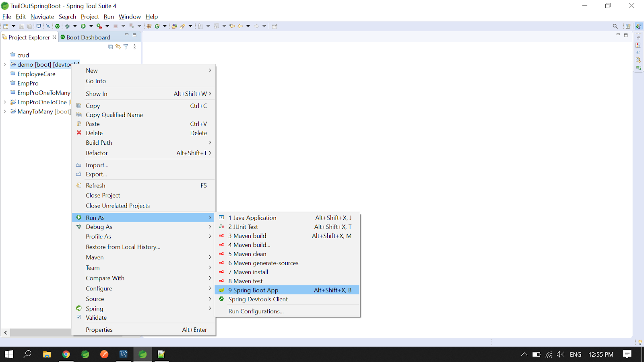Choose '1 Java Application' run option

[x=287, y=218]
